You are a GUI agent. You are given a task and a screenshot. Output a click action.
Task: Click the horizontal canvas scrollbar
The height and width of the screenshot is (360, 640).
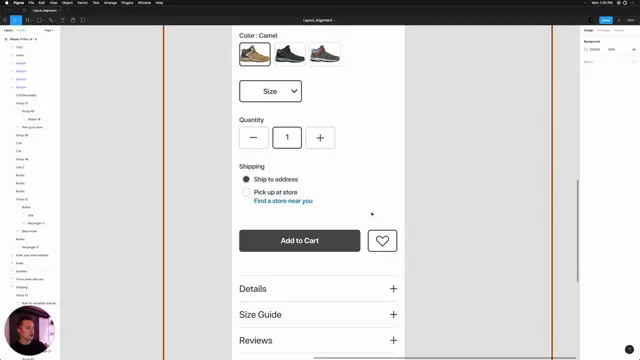click(x=444, y=358)
